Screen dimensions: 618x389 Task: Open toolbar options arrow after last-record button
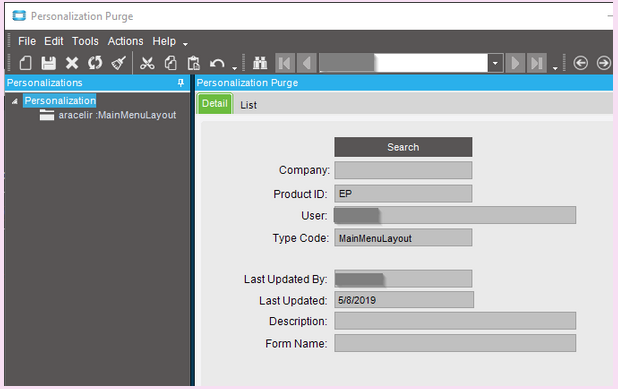[555, 68]
